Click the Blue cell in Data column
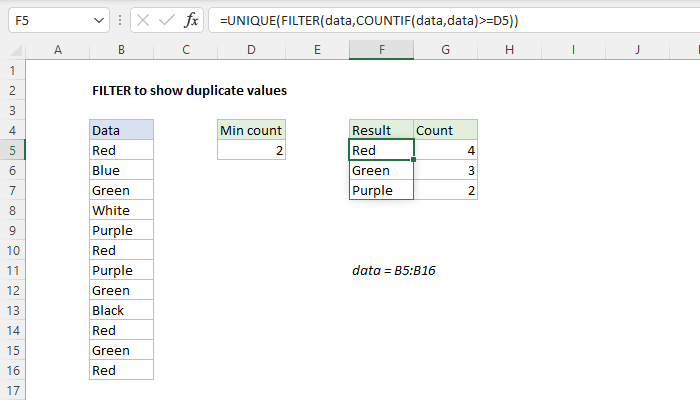The height and width of the screenshot is (400, 700). pyautogui.click(x=121, y=170)
